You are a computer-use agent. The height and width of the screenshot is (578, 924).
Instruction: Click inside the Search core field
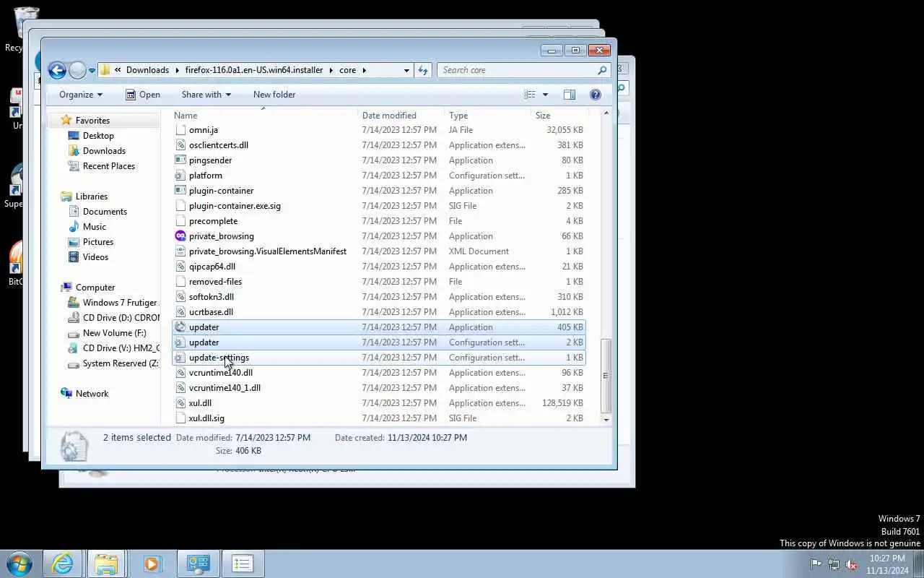(517, 70)
